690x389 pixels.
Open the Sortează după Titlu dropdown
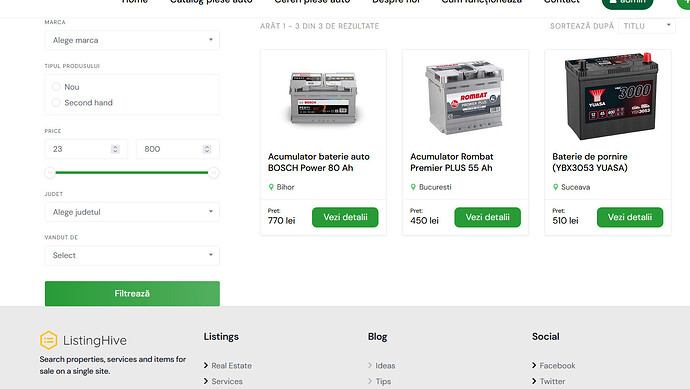point(646,26)
